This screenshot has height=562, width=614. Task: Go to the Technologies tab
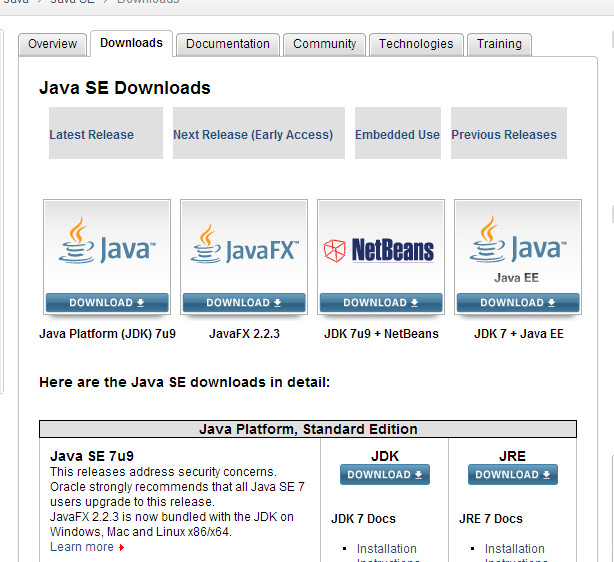(416, 44)
